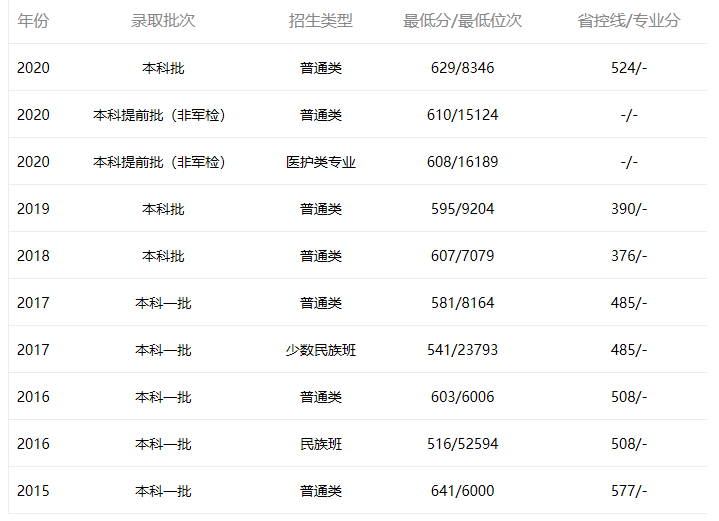The width and height of the screenshot is (719, 521).
Task: Click the 577/- provincial line cell
Action: (x=628, y=491)
